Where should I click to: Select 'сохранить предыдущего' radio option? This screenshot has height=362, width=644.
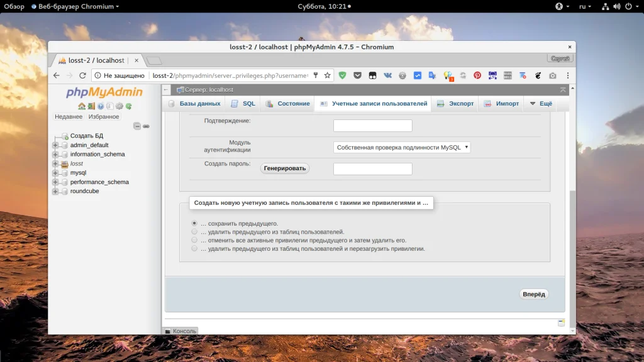[x=195, y=223]
